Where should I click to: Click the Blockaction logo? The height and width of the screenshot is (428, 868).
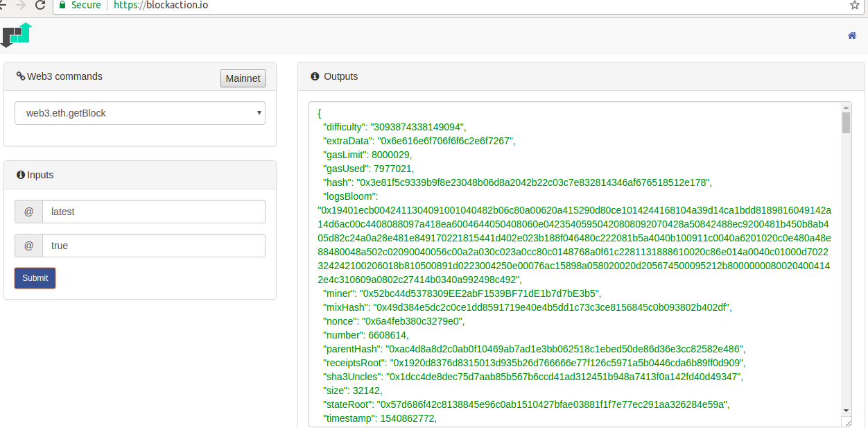pyautogui.click(x=17, y=35)
